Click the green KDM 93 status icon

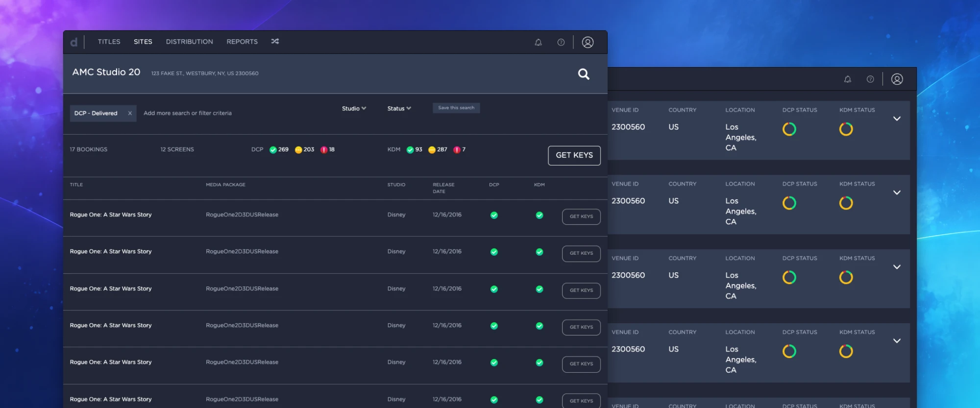coord(410,150)
